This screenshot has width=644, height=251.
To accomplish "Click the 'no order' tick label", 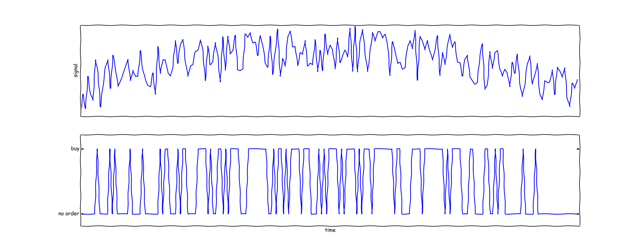I will pos(69,214).
